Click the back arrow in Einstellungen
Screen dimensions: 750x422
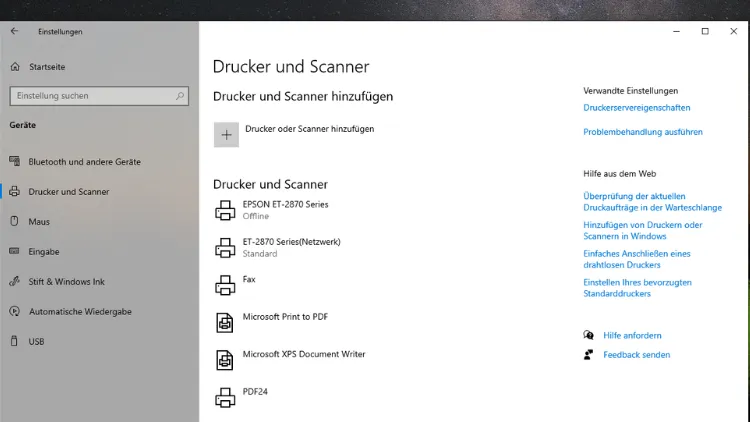14,31
